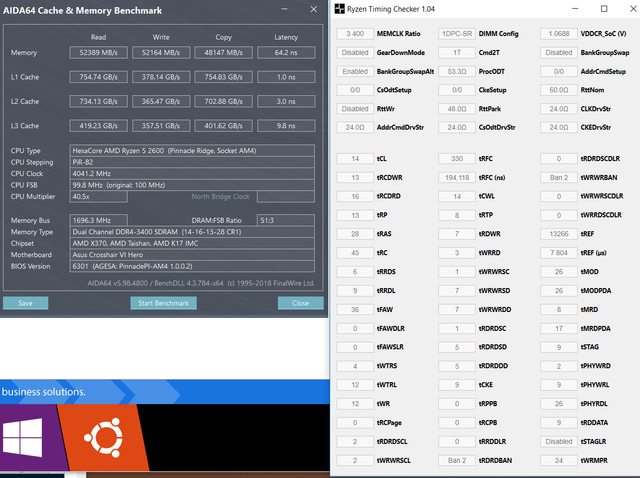Click the tMRDPDA value 17
Screen dimensions: 640x478
point(559,329)
